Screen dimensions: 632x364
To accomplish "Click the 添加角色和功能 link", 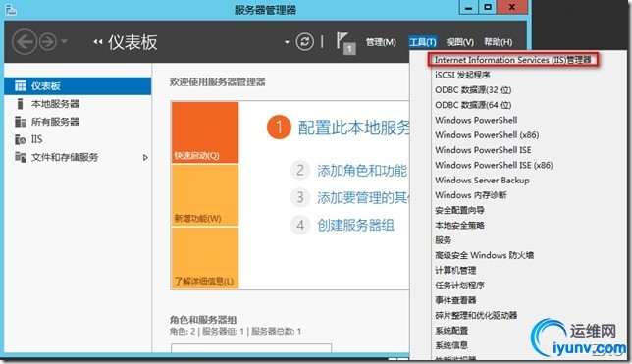I will [362, 171].
